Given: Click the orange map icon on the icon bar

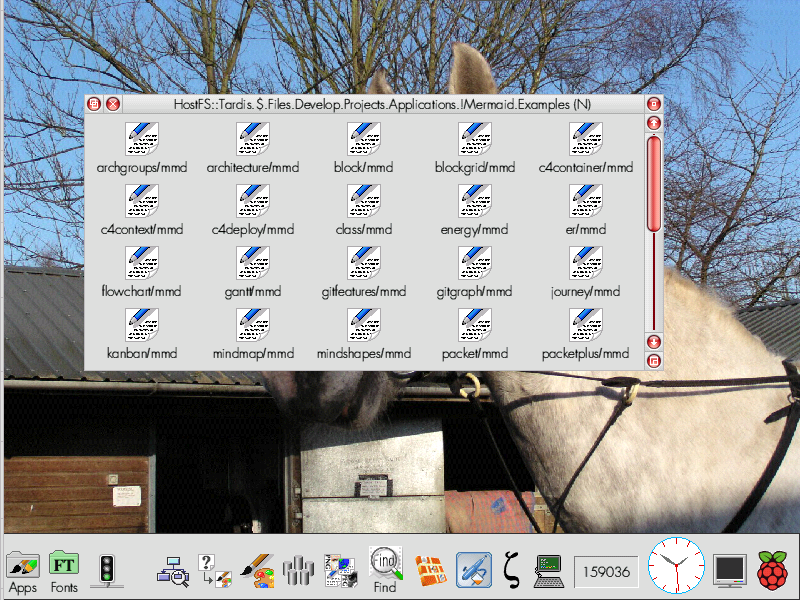Looking at the screenshot, I should pos(431,570).
